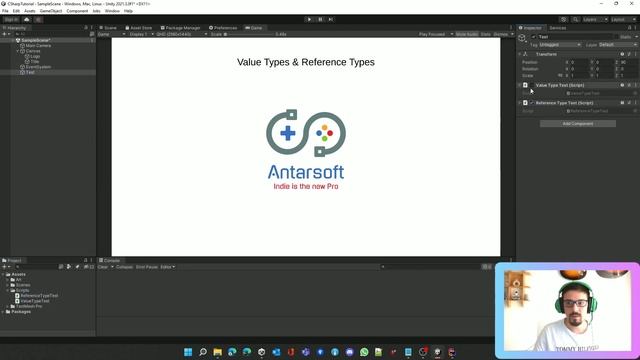640x360 pixels.
Task: Click the Position Z field in Transform
Action: 629,62
